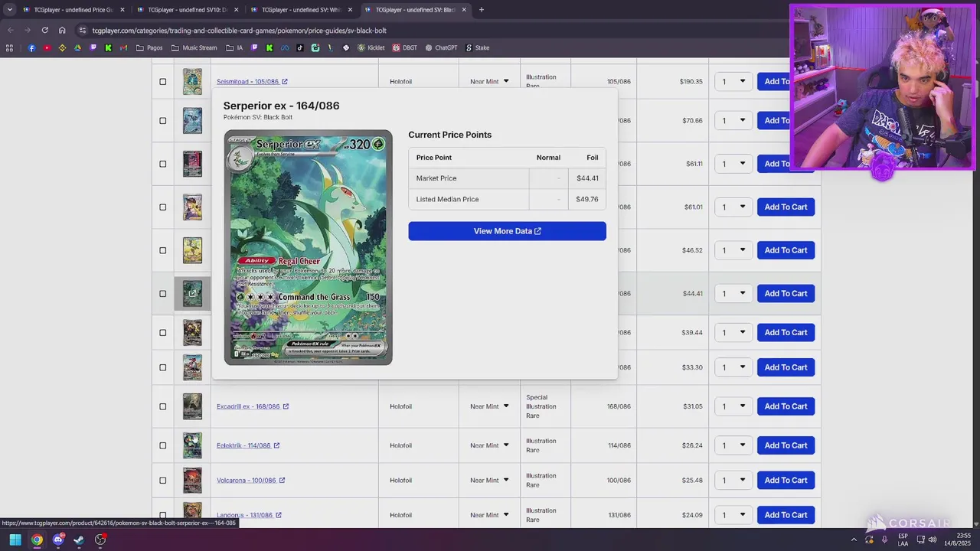Open Excadrill ex external link icon
This screenshot has width=980, height=551.
click(286, 406)
